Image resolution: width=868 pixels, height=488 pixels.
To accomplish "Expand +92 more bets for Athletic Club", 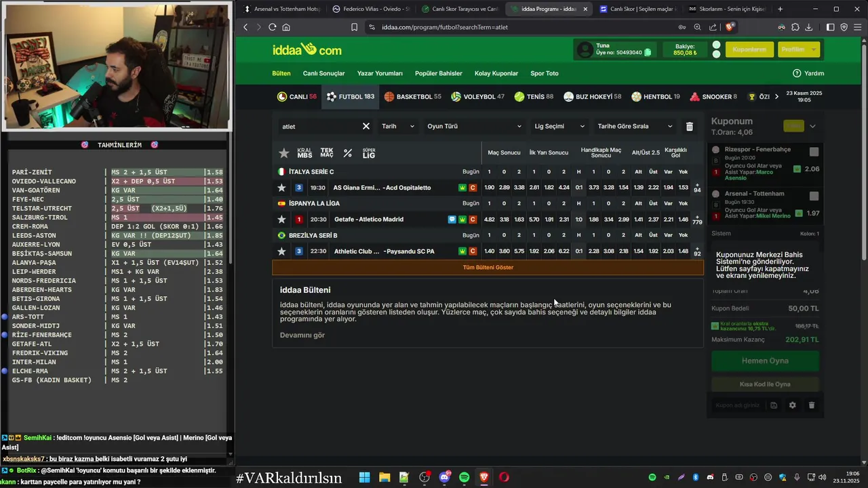I will pos(697,251).
